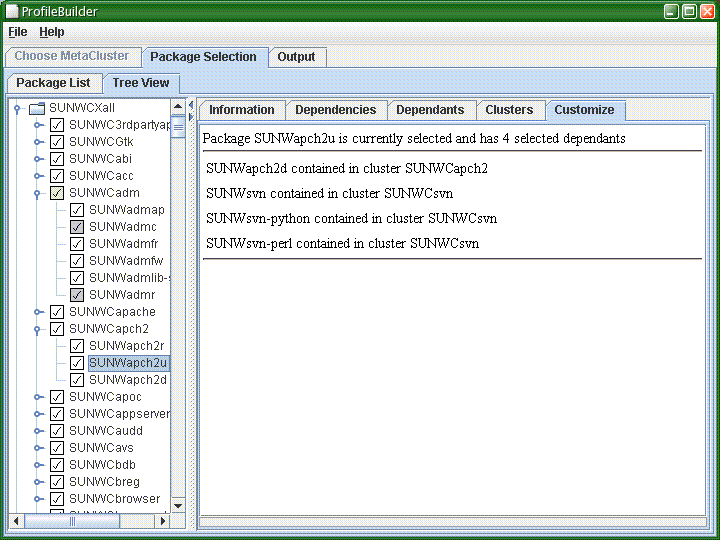Toggle the SUNWCapache checkbox

(x=57, y=312)
